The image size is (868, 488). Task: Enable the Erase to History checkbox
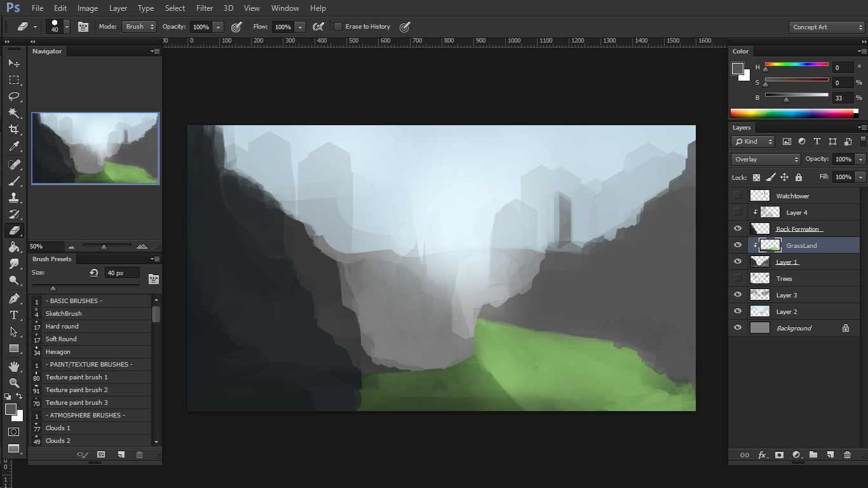[x=338, y=27]
